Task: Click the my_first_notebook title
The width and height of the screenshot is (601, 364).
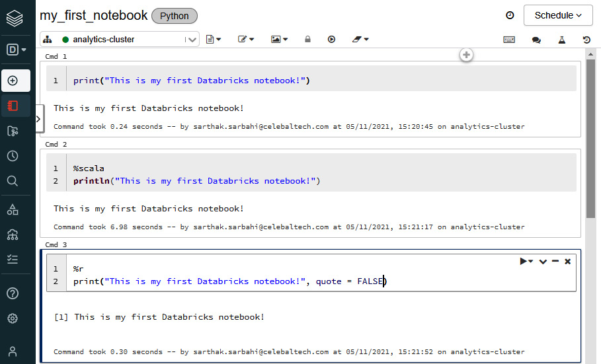Action: click(x=93, y=16)
